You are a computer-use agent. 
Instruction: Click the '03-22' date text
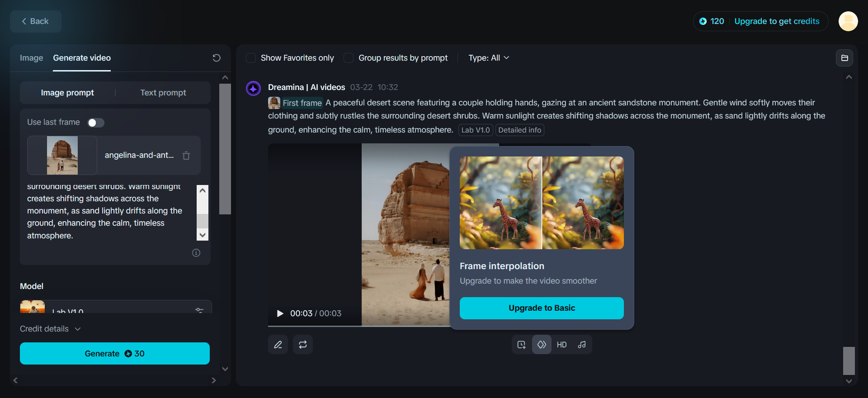361,87
